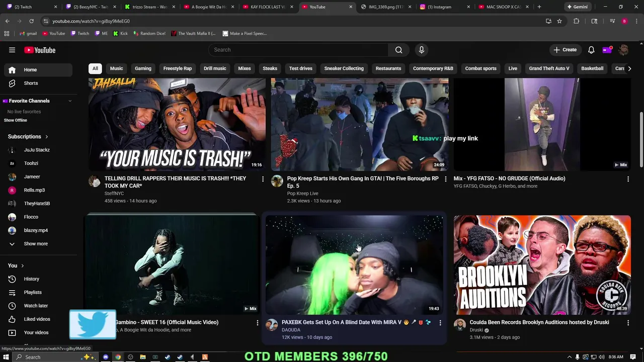Open options for Pop Kreep GTA video
644x362 pixels.
point(445,179)
